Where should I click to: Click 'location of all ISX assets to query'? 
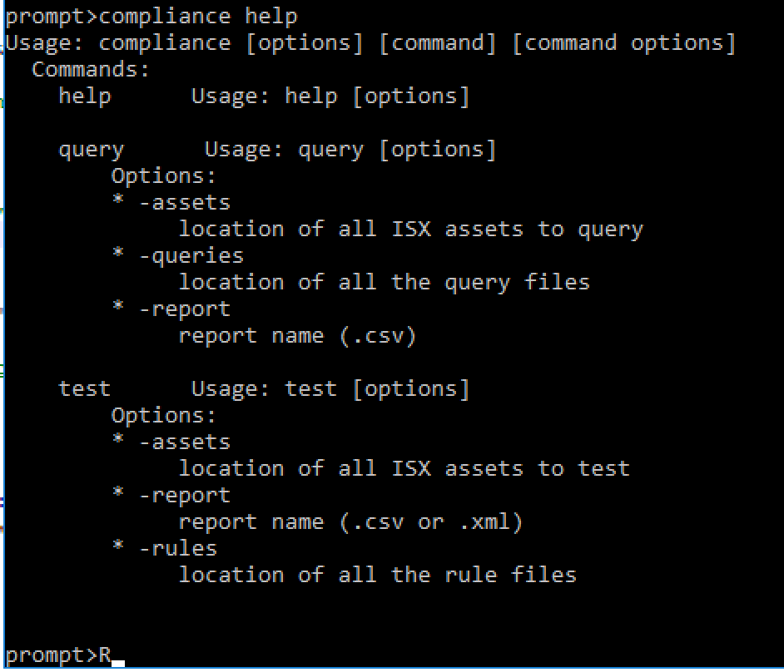(410, 229)
